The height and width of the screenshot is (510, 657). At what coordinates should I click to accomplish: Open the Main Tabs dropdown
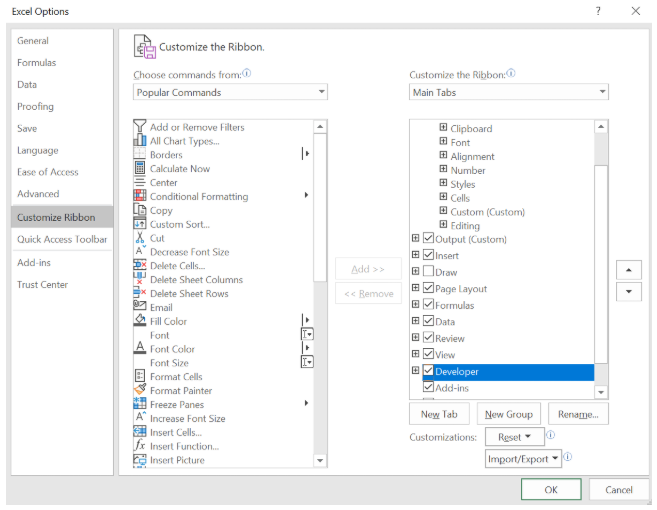coord(508,92)
